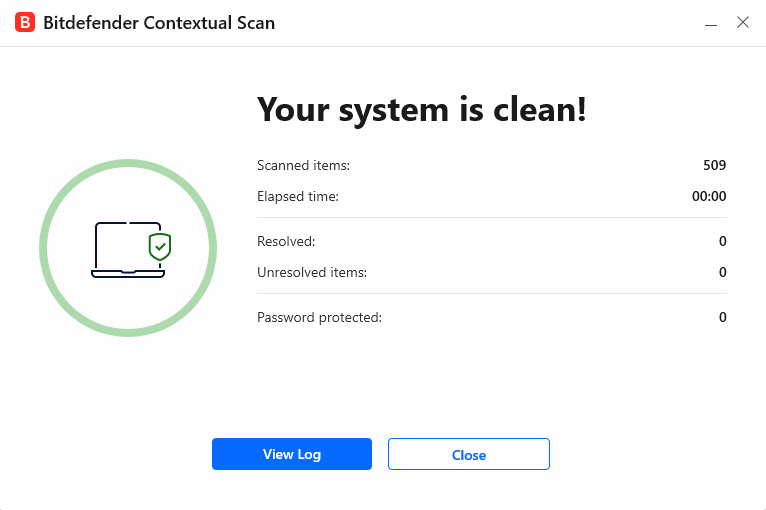Select the Unresolved items label
The height and width of the screenshot is (510, 766).
[x=312, y=272]
